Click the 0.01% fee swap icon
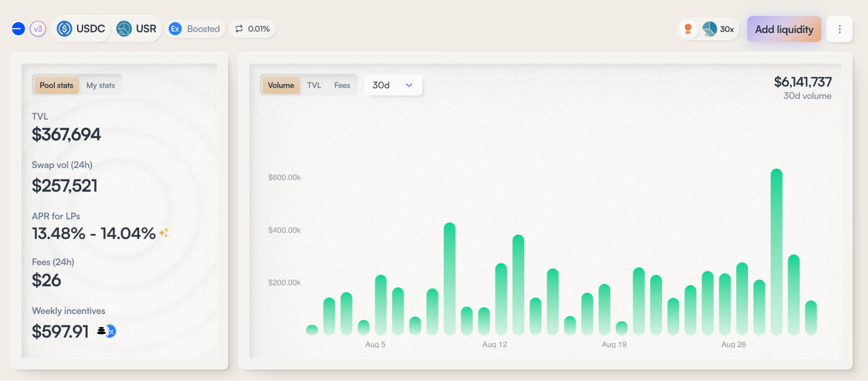The width and height of the screenshot is (868, 381). 239,29
